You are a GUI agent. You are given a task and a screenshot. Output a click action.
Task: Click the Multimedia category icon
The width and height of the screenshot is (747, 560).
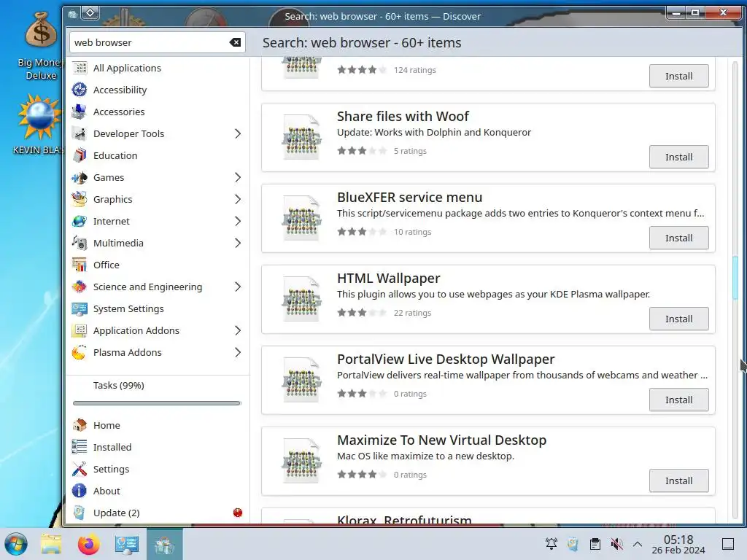click(80, 244)
